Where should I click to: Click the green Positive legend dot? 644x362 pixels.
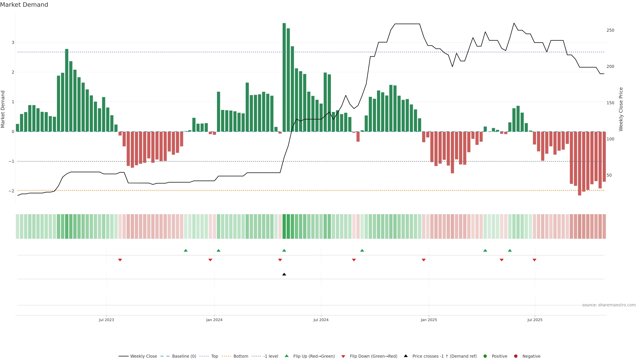click(485, 356)
